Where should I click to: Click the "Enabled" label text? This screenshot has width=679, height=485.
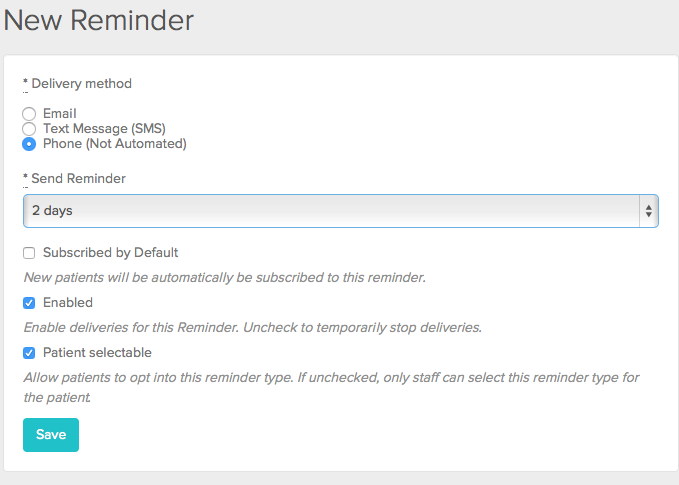[x=68, y=303]
